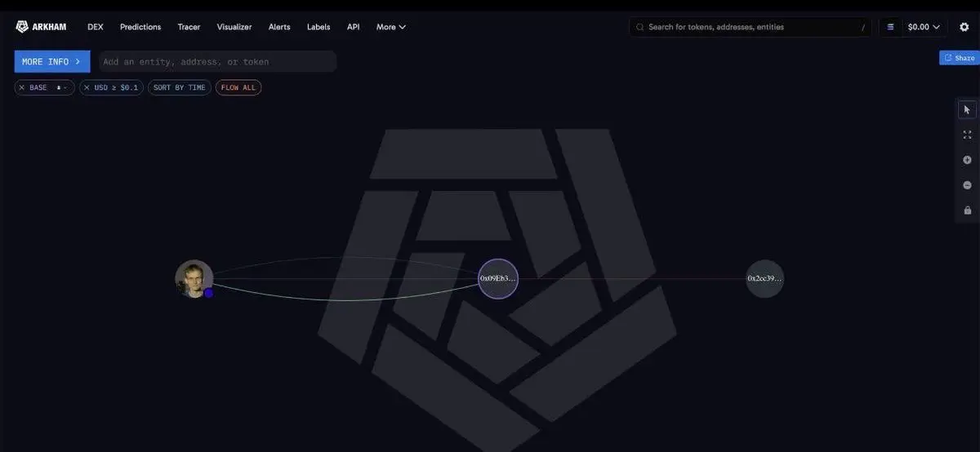980x452 pixels.
Task: Click the fit-to-screen expand icon
Action: click(967, 135)
